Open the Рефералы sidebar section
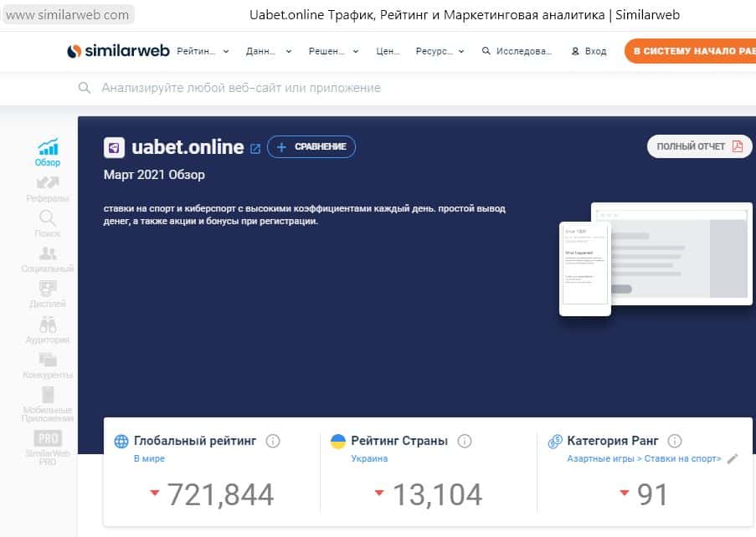 (x=47, y=189)
